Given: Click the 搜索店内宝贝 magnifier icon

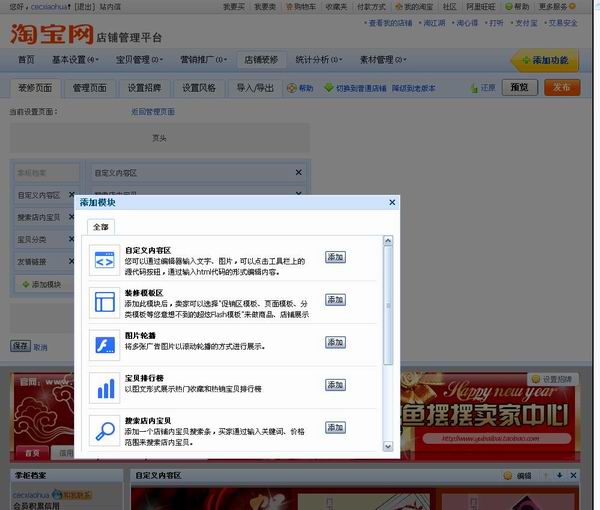Looking at the screenshot, I should click(104, 428).
